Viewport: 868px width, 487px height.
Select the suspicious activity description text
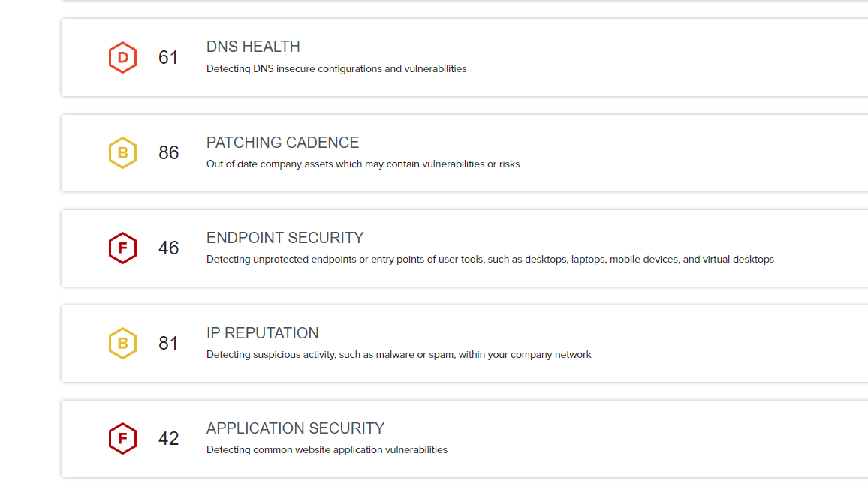[x=399, y=355]
